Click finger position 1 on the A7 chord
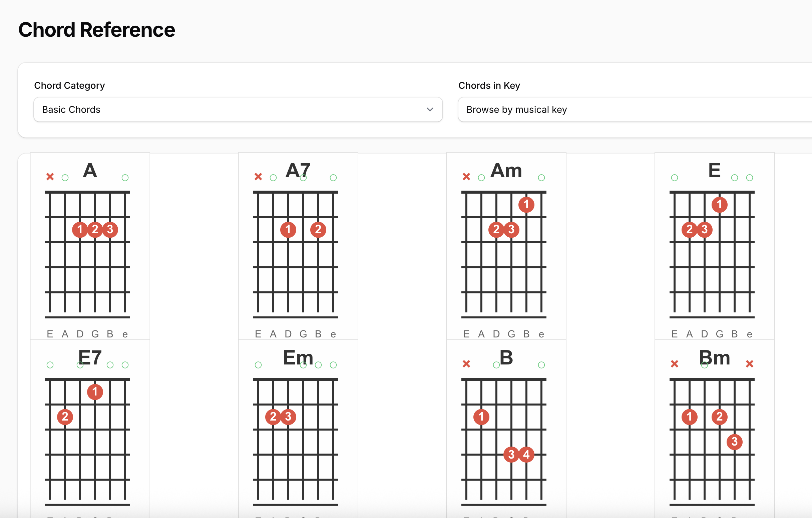This screenshot has width=812, height=518. coord(288,230)
